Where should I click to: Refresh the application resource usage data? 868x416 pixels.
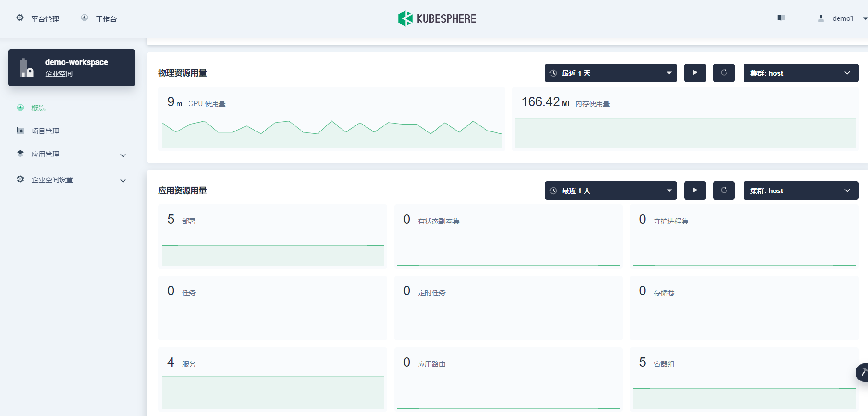[x=724, y=190]
